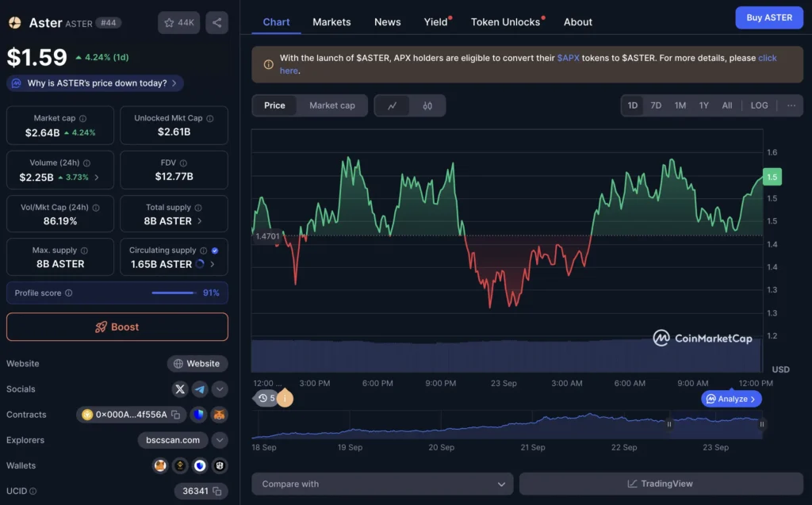Click the Unlocked Mkt Cap info icon
The height and width of the screenshot is (505, 812).
coord(209,119)
